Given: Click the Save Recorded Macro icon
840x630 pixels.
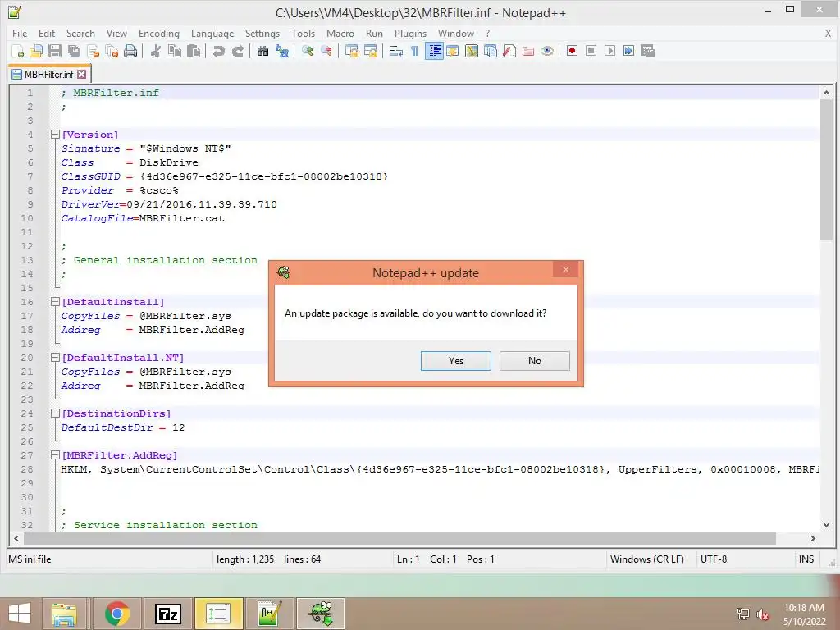Looking at the screenshot, I should 648,51.
